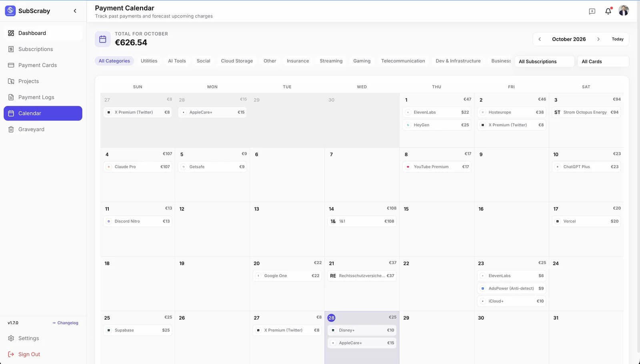Filter by Utilities category
Image resolution: width=640 pixels, height=364 pixels.
pos(149,61)
